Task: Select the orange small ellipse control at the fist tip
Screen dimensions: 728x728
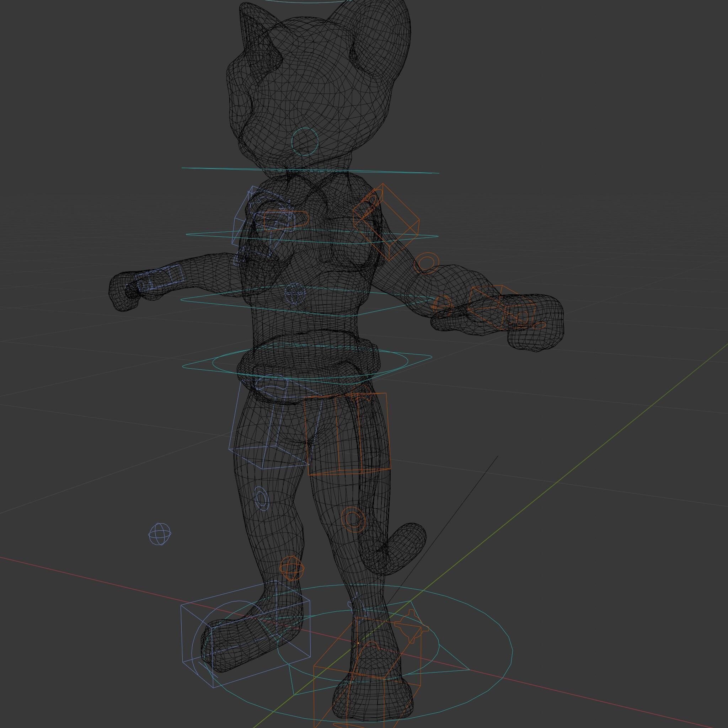Action: click(x=540, y=325)
